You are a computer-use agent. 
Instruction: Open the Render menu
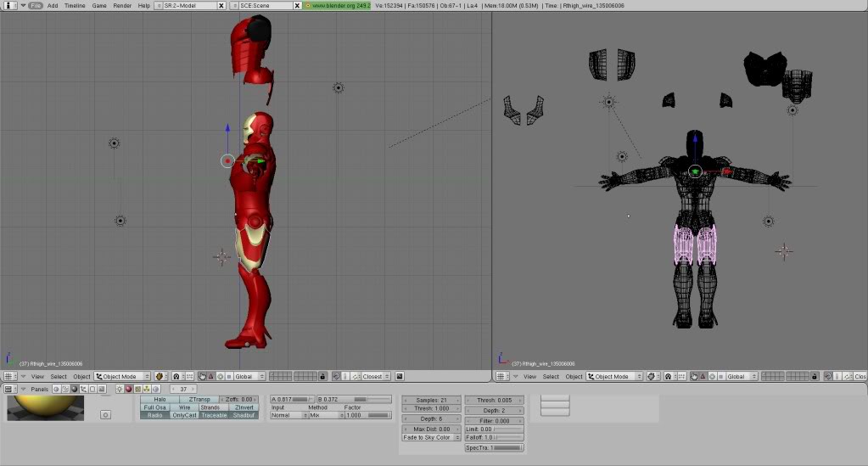pyautogui.click(x=122, y=6)
